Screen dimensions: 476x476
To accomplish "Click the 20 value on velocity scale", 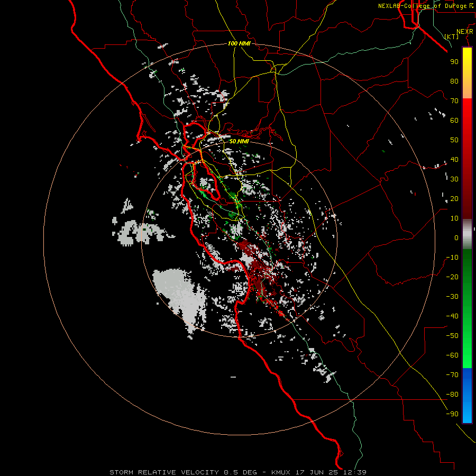I will (454, 199).
